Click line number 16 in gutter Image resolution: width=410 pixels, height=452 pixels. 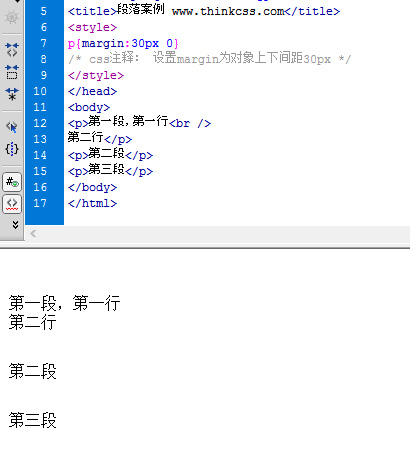pyautogui.click(x=40, y=187)
